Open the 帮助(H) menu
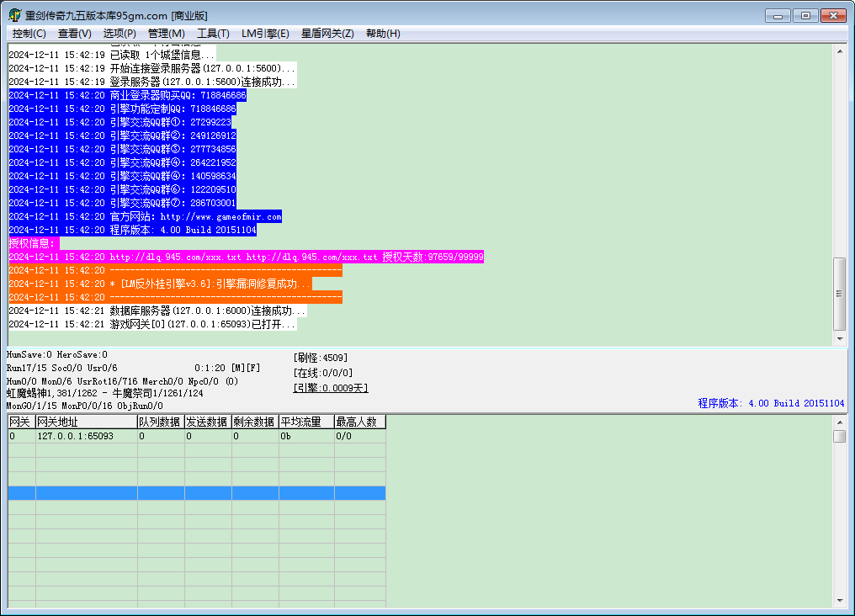This screenshot has height=616, width=855. coord(383,34)
